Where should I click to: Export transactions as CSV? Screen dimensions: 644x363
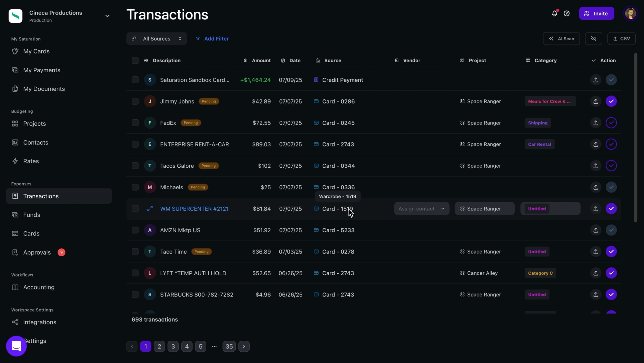(x=622, y=38)
